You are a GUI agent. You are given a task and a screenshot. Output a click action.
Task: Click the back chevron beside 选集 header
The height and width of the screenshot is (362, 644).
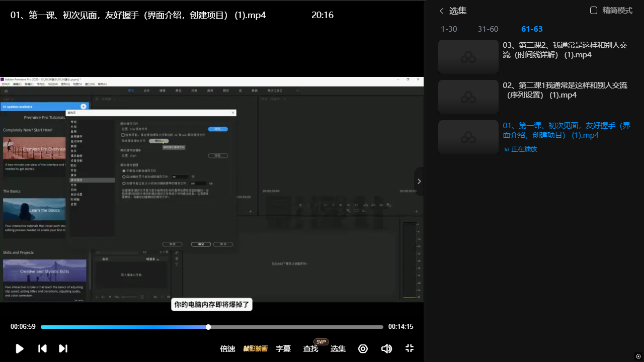(442, 11)
